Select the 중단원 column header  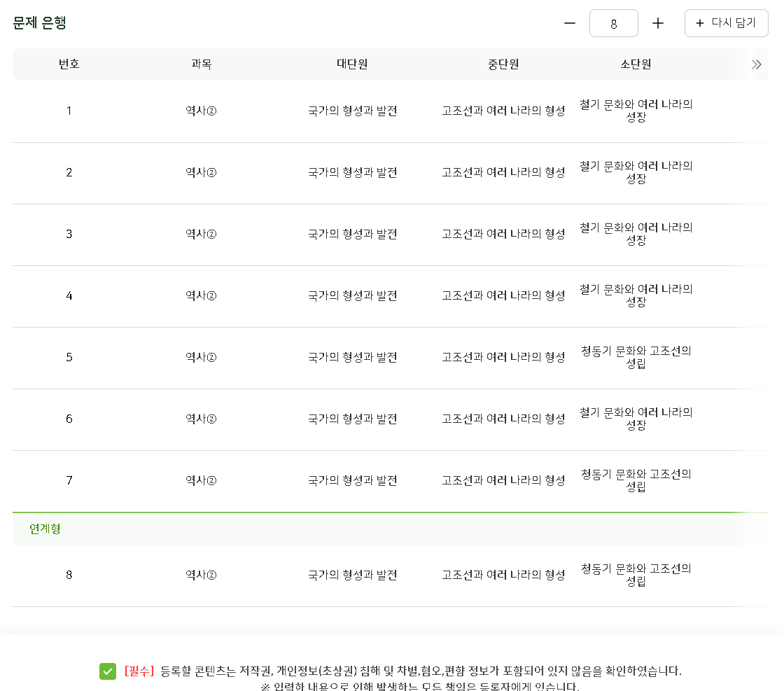coord(503,64)
